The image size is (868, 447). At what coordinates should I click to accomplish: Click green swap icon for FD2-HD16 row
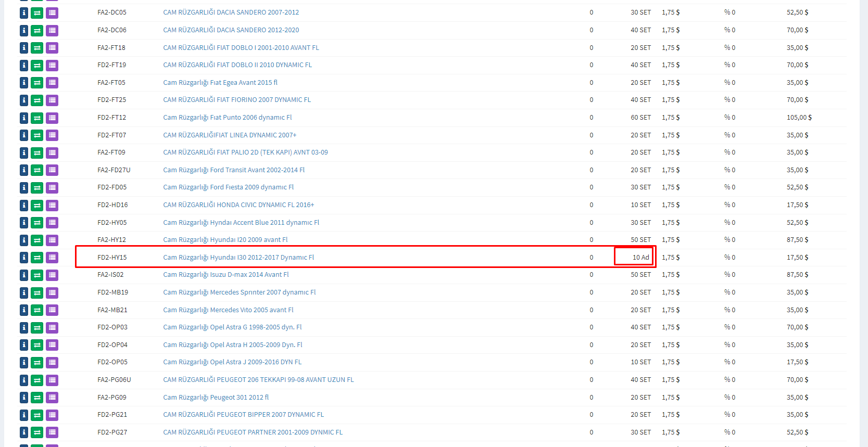37,206
